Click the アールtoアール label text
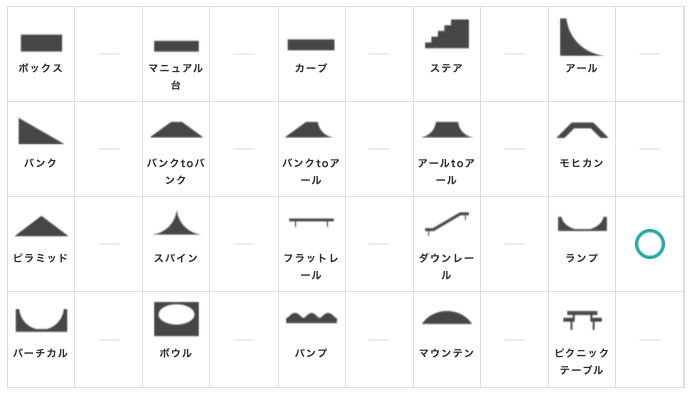The width and height of the screenshot is (693, 397). pyautogui.click(x=446, y=172)
